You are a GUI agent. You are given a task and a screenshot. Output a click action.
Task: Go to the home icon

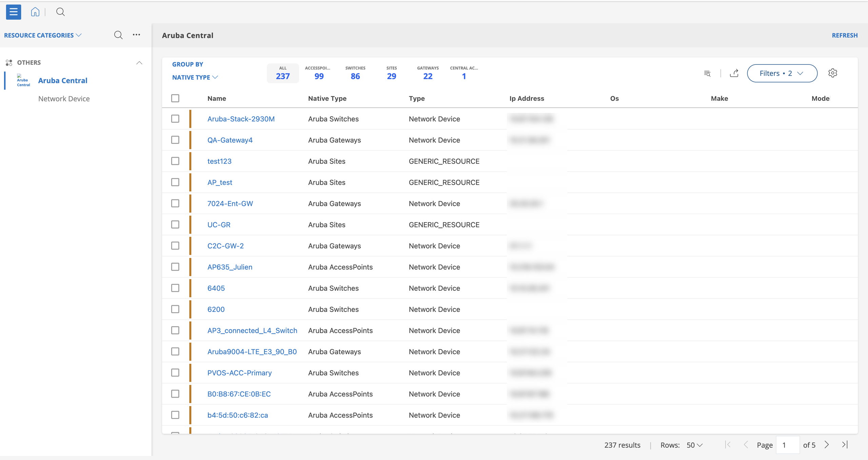35,12
